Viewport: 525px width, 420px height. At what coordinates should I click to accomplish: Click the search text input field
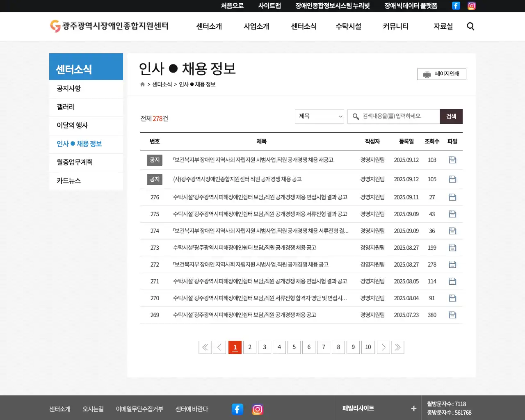394,116
